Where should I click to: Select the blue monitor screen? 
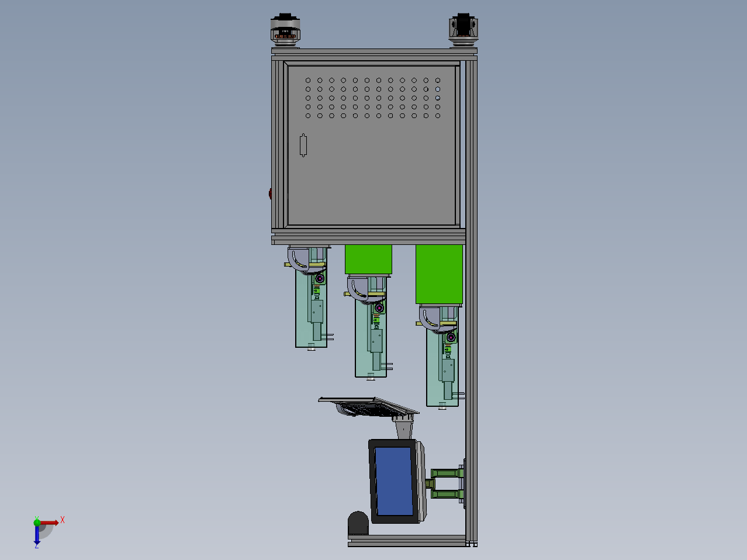(x=393, y=482)
